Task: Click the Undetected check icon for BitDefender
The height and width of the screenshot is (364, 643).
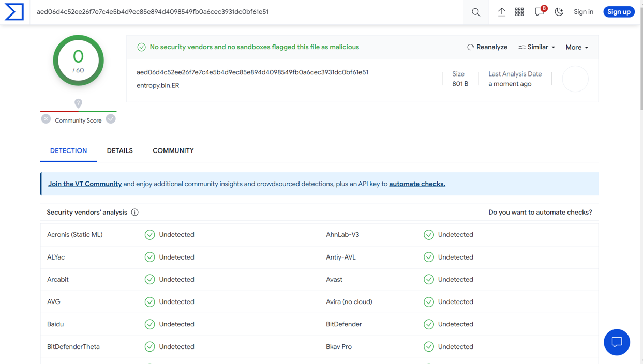Action: [429, 324]
